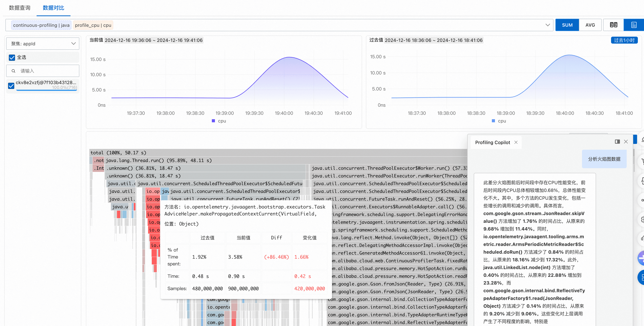Close the Profiling Copilot tab
The image size is (644, 326).
coord(516,142)
